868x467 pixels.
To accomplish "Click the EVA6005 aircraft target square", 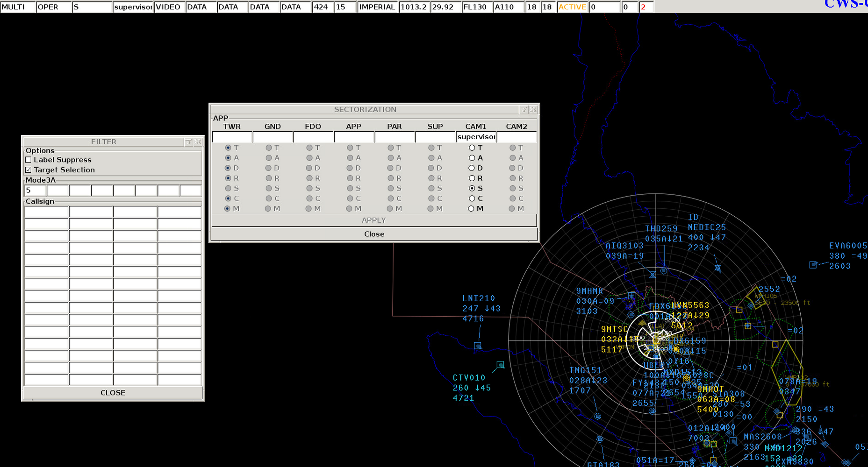I will click(x=813, y=265).
